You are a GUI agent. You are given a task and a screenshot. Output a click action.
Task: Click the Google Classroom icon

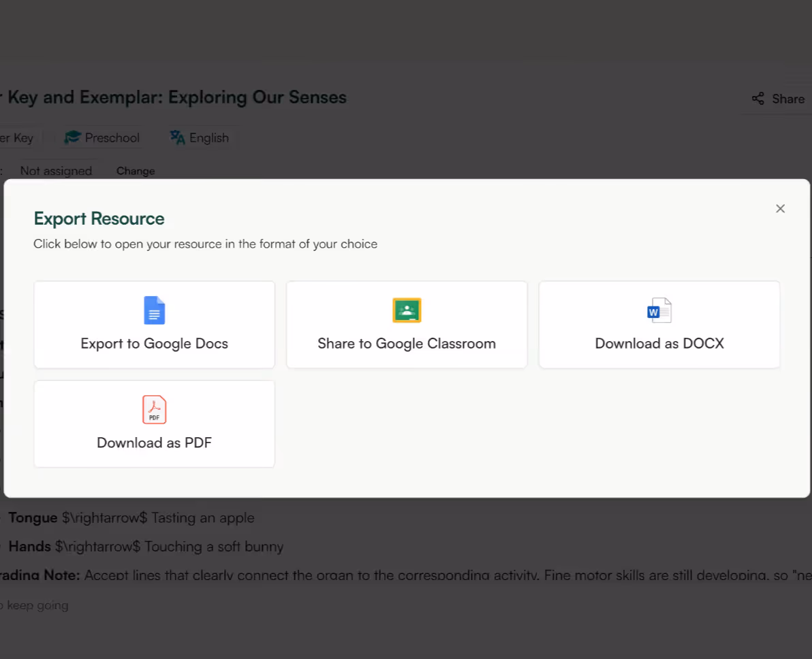[407, 310]
